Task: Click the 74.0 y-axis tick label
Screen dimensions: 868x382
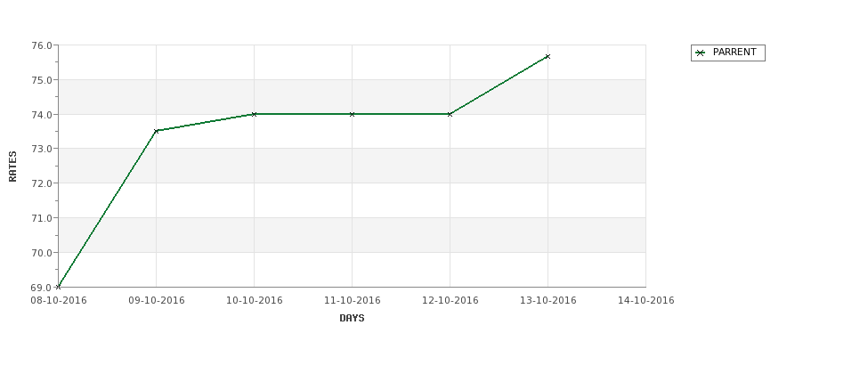Action: click(44, 115)
